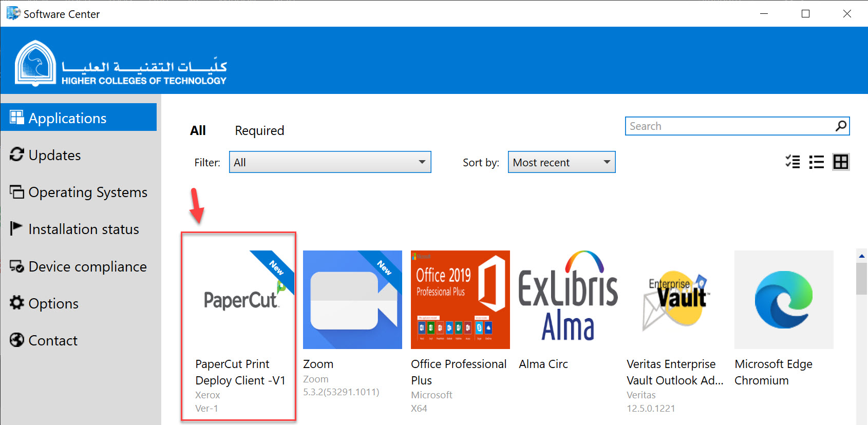The image size is (868, 425).
Task: Open the Applications section
Action: pos(79,118)
